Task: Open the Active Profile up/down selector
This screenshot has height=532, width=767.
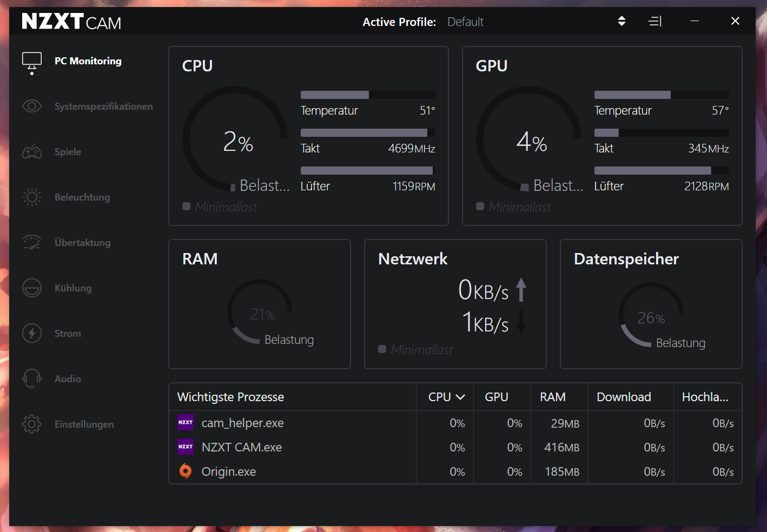Action: pos(621,21)
